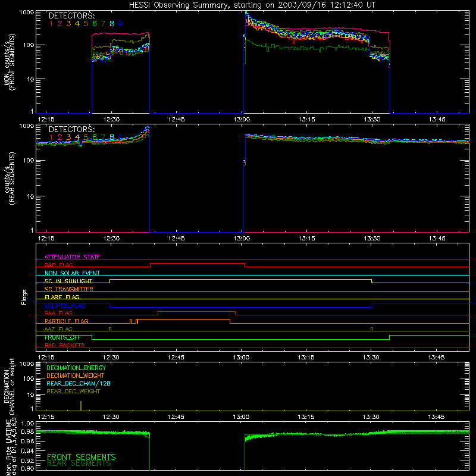
Task: Click the PARTICLE_FLAG label
Action: pyautogui.click(x=67, y=321)
